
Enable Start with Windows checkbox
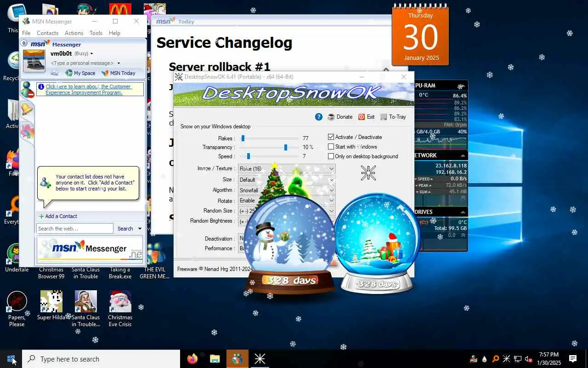pyautogui.click(x=331, y=147)
